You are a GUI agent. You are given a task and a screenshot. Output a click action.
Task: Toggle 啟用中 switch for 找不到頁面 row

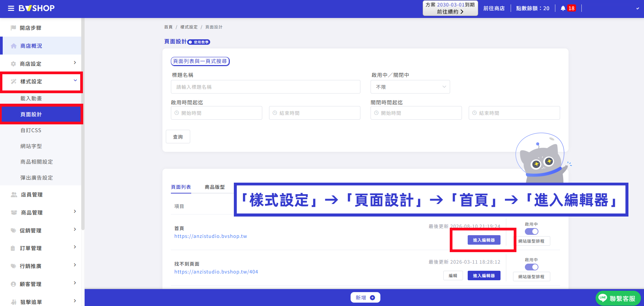tap(531, 267)
